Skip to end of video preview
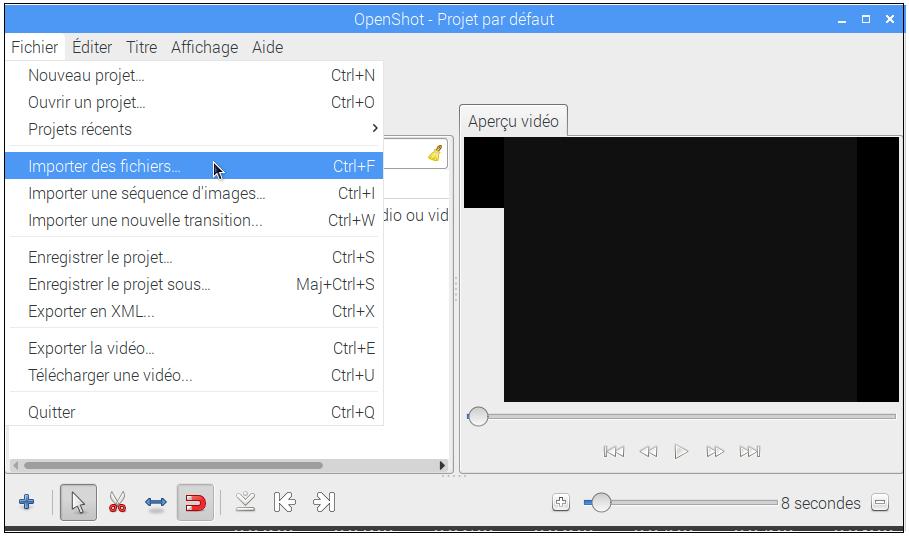This screenshot has width=909, height=536. pyautogui.click(x=750, y=451)
